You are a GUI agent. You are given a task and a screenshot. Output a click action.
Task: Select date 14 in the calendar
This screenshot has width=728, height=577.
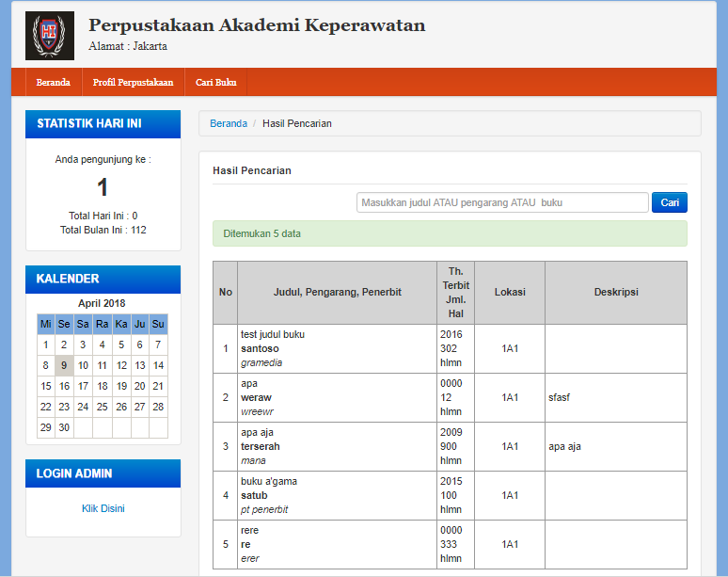tap(158, 365)
